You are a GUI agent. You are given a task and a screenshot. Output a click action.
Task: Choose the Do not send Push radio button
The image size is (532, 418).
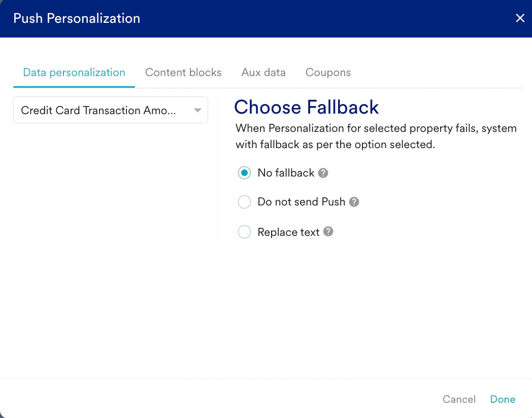pos(245,202)
